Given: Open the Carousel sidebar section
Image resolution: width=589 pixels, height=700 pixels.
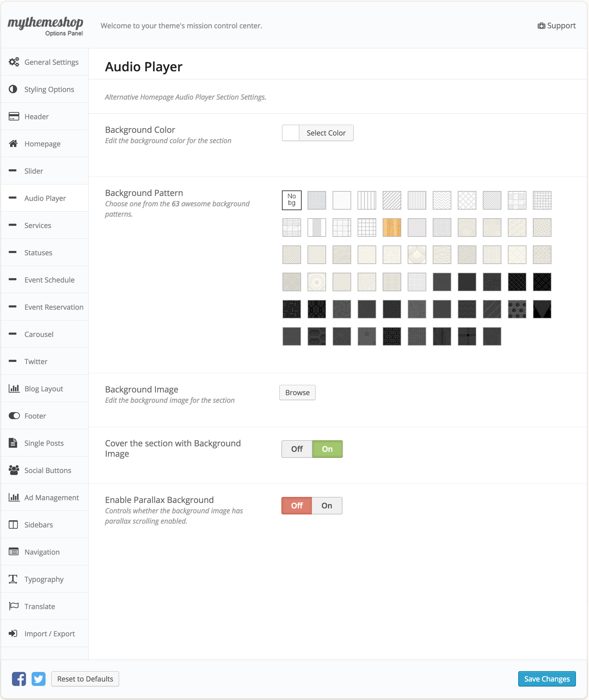Looking at the screenshot, I should 39,334.
